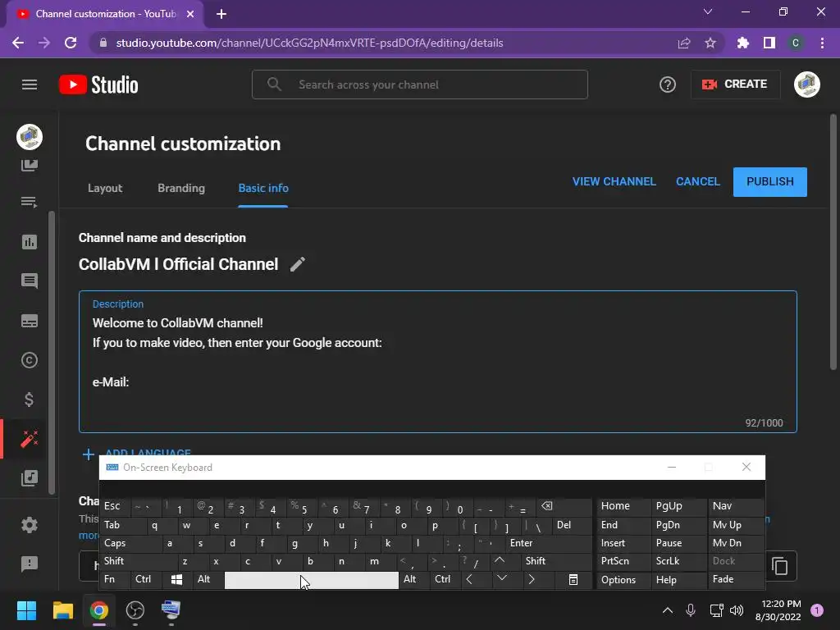Open clock and date in taskbar
This screenshot has width=840, height=630.
[778, 610]
